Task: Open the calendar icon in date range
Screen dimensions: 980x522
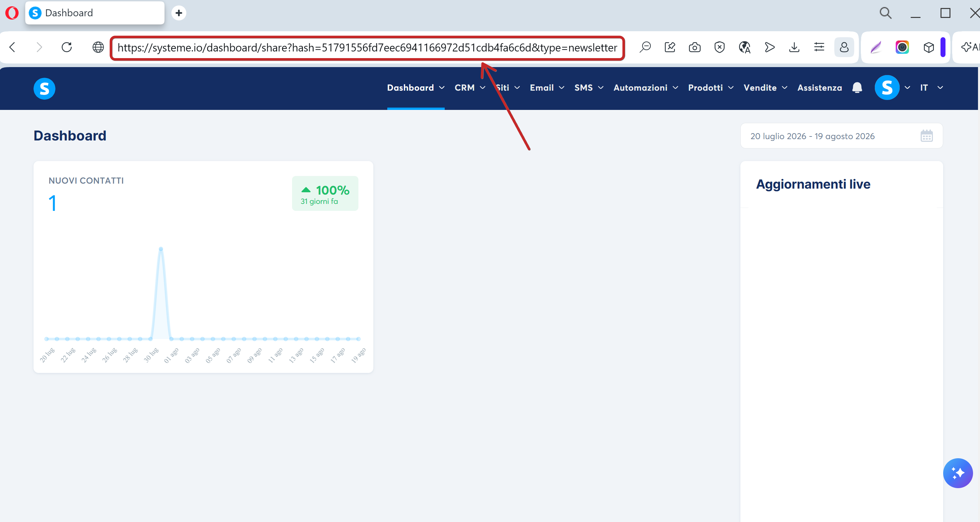Action: [x=926, y=136]
